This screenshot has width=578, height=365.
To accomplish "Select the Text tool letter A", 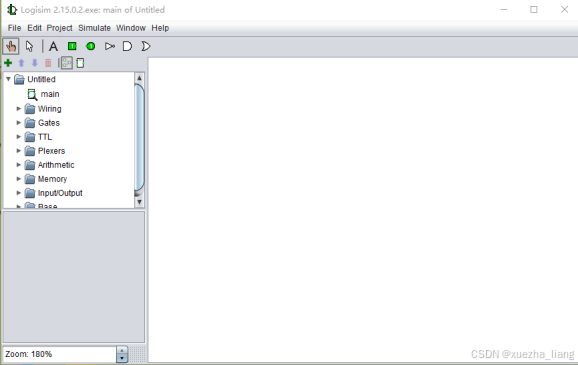I will tap(53, 46).
